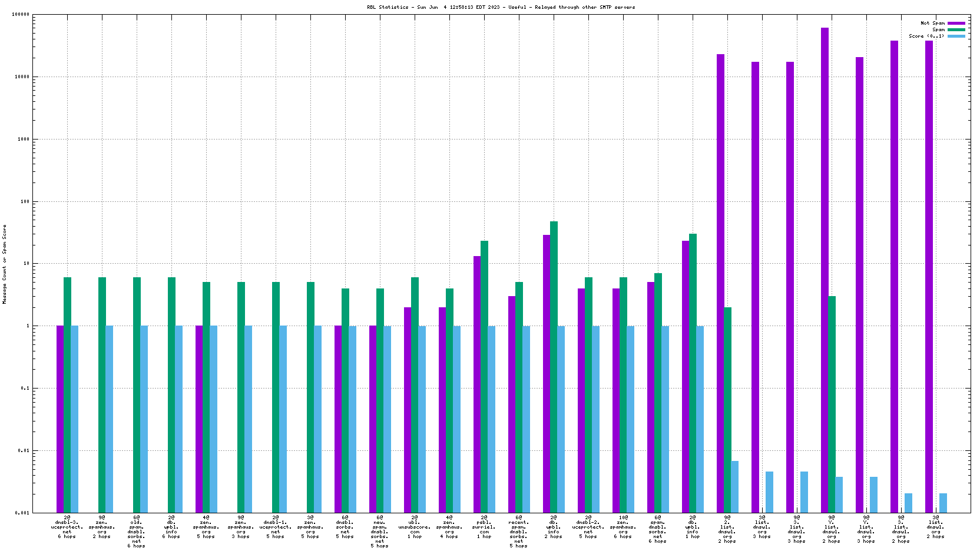Click the y-axis label 'Message Count or Spam Score'
This screenshot has height=551, width=980.
4,264
